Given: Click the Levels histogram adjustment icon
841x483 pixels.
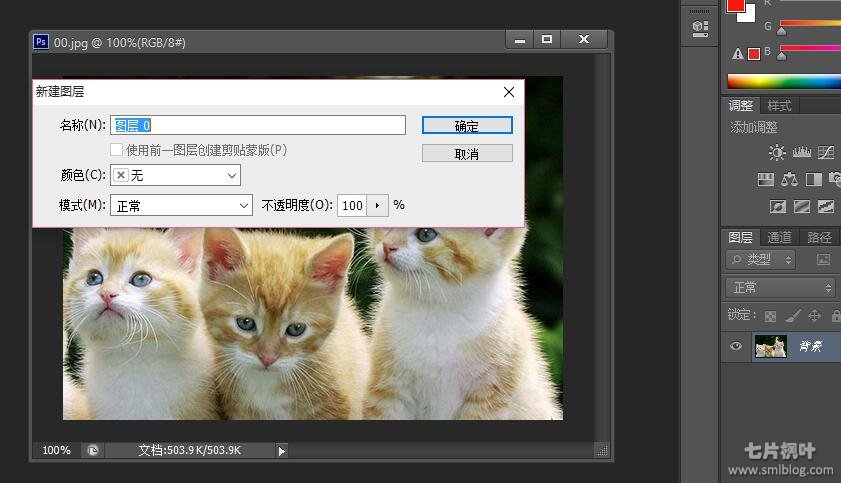Looking at the screenshot, I should pos(801,153).
